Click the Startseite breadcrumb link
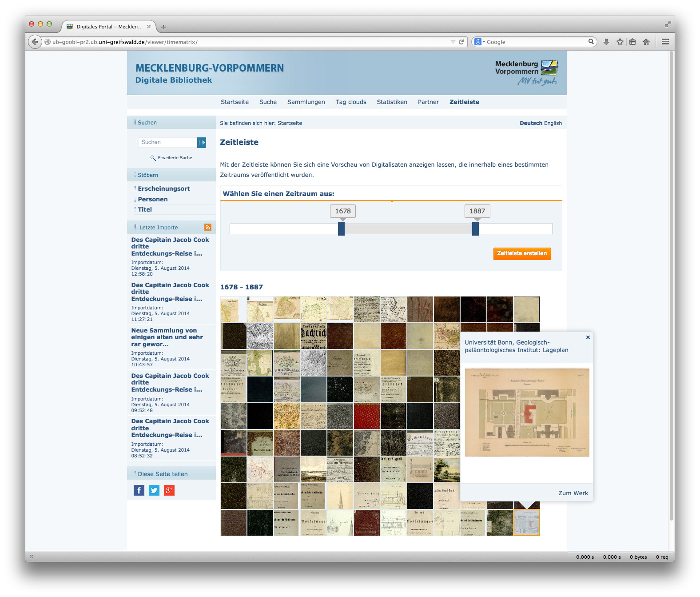 coord(290,123)
